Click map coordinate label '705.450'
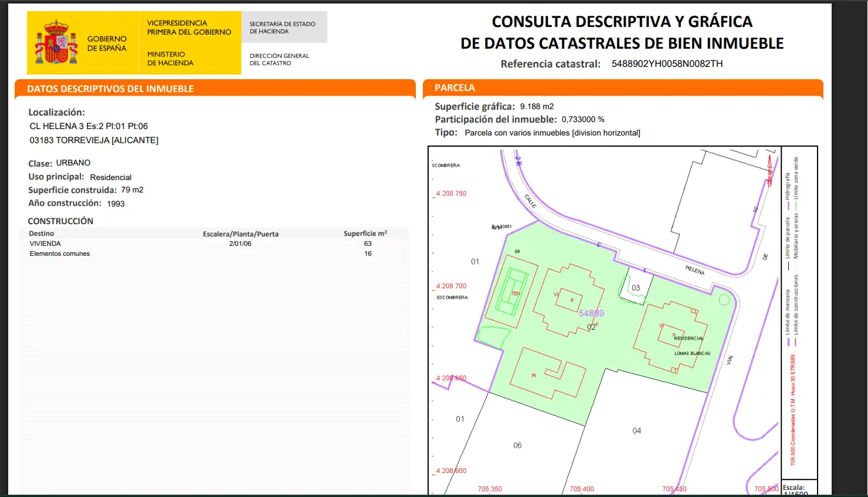The image size is (868, 497). tap(674, 489)
